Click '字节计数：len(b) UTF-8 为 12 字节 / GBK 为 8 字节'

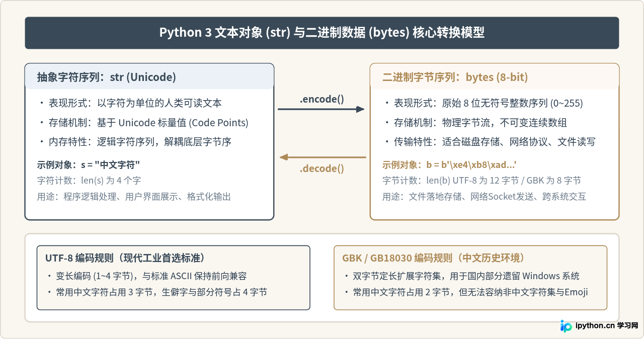pos(481,181)
